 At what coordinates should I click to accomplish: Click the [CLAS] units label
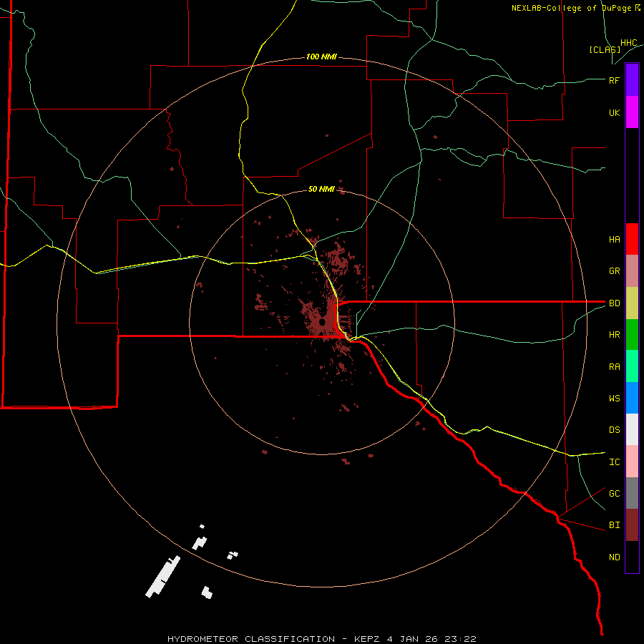point(605,49)
